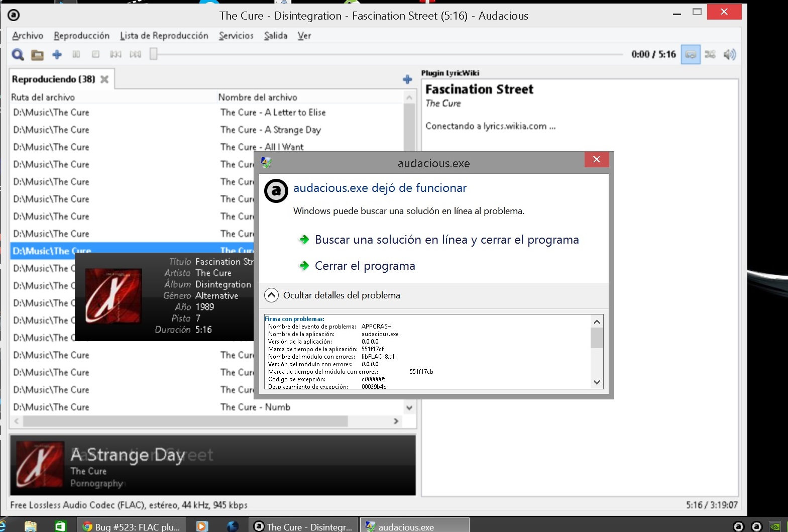788x532 pixels.
Task: Skip to previous track
Action: pyautogui.click(x=116, y=54)
